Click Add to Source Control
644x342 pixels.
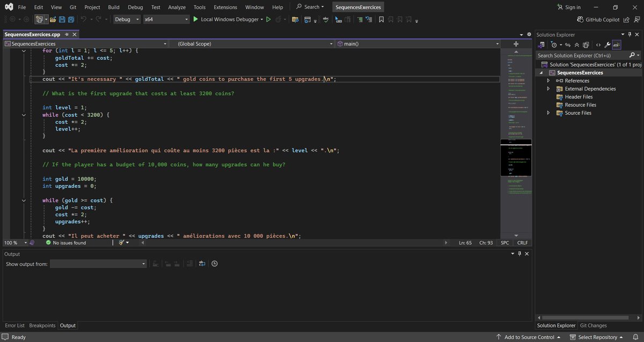click(528, 337)
